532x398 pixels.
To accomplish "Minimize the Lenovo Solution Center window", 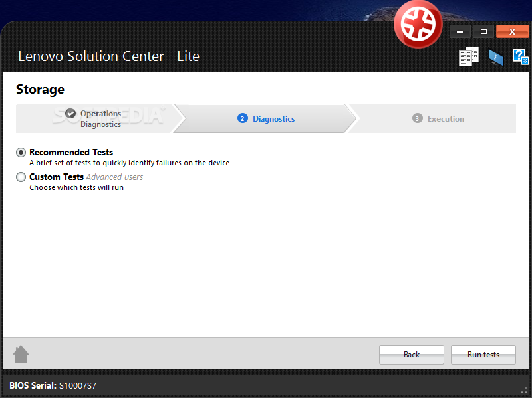I will click(x=460, y=31).
